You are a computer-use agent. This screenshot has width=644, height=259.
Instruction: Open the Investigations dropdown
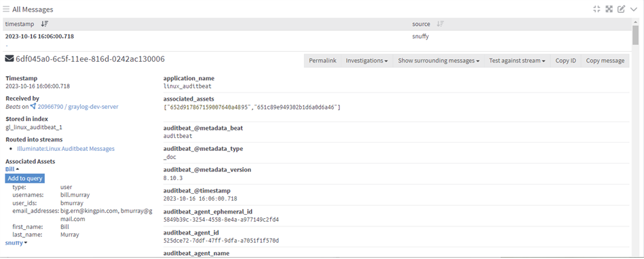pyautogui.click(x=367, y=61)
